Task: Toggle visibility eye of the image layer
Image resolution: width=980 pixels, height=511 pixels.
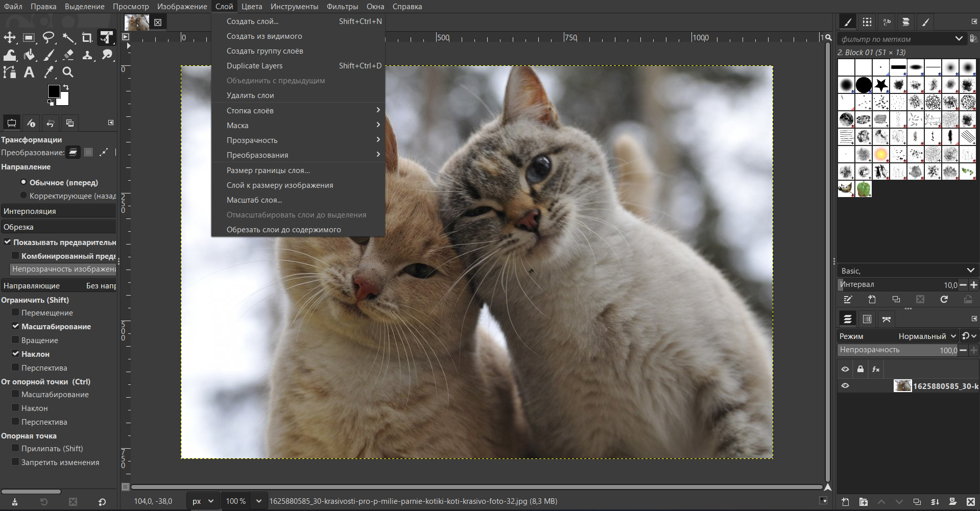Action: pyautogui.click(x=845, y=386)
